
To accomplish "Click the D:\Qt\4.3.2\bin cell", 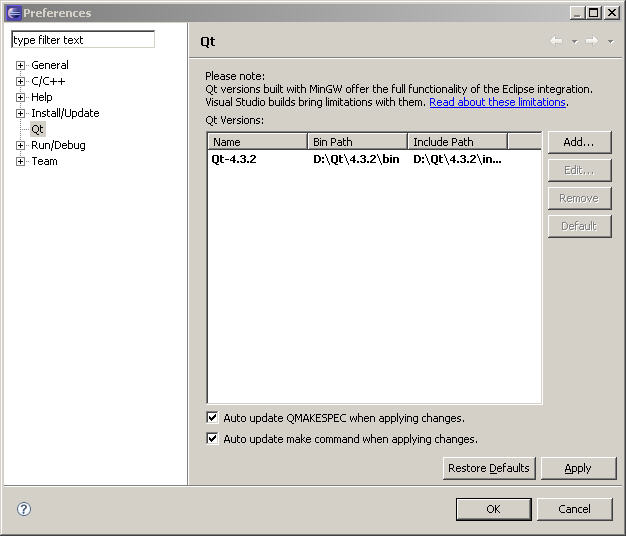I will pos(356,159).
